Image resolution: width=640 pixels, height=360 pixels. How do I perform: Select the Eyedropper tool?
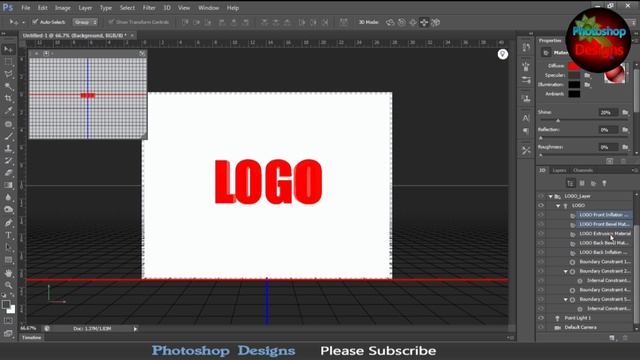click(8, 111)
